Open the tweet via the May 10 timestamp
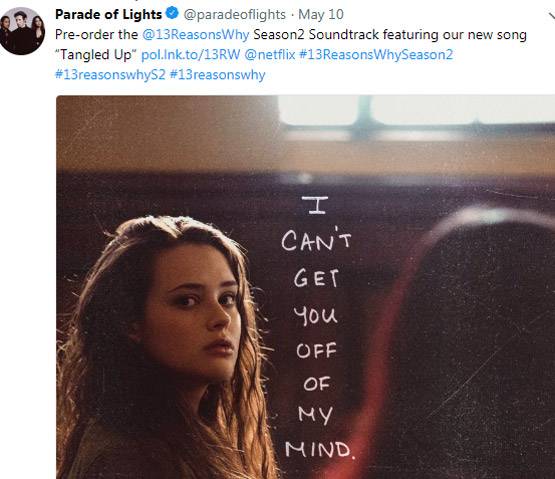 pos(321,15)
